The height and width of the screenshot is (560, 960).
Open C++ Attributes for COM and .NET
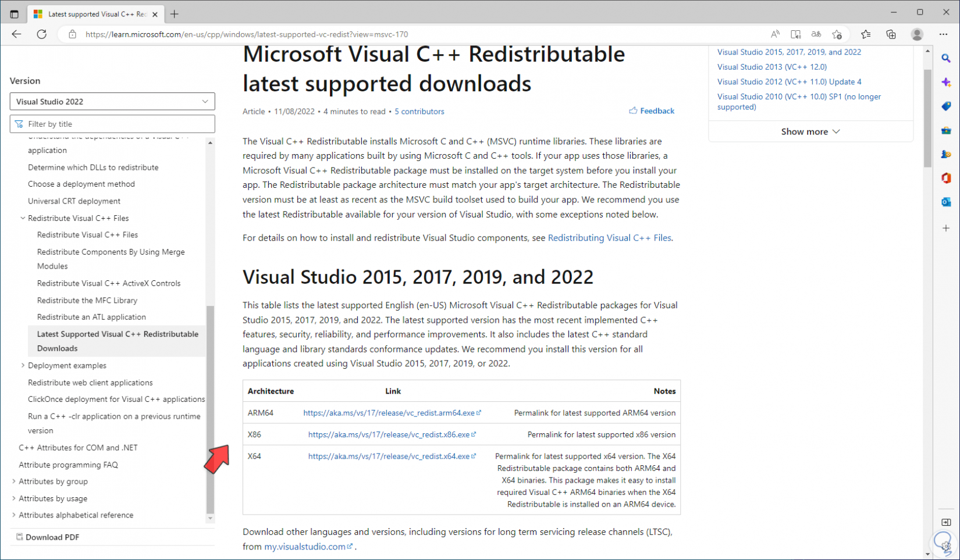(78, 447)
